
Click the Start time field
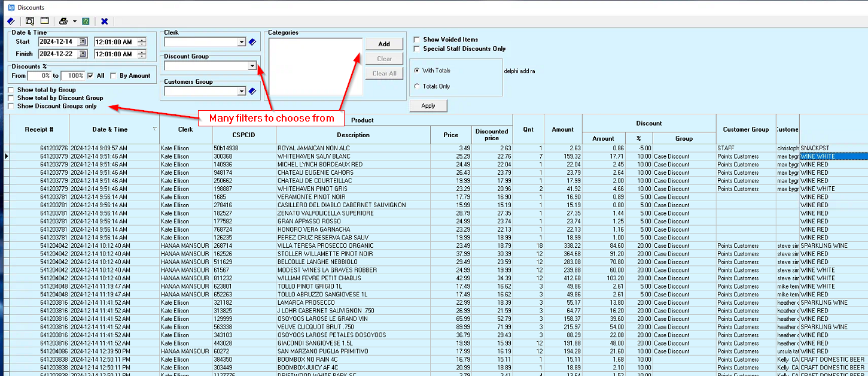[x=115, y=42]
